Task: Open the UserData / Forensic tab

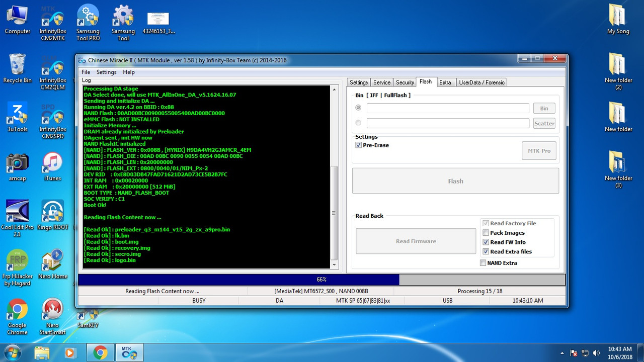Action: 481,82
